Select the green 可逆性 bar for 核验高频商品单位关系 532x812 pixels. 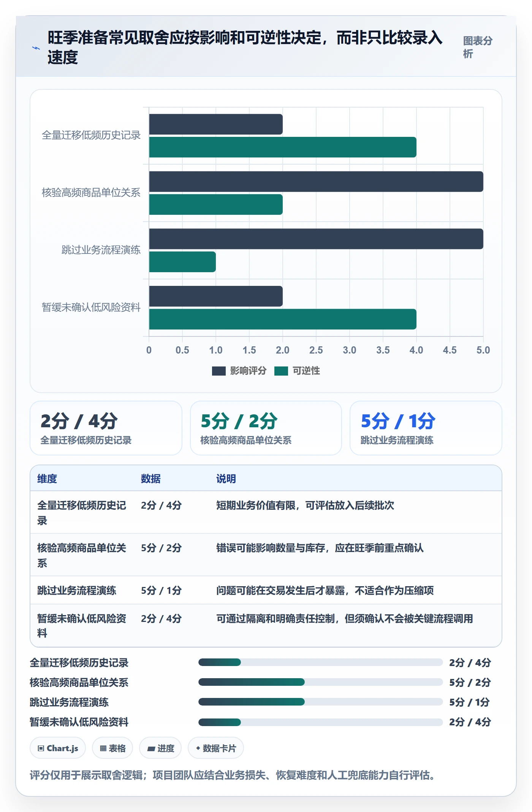[216, 205]
